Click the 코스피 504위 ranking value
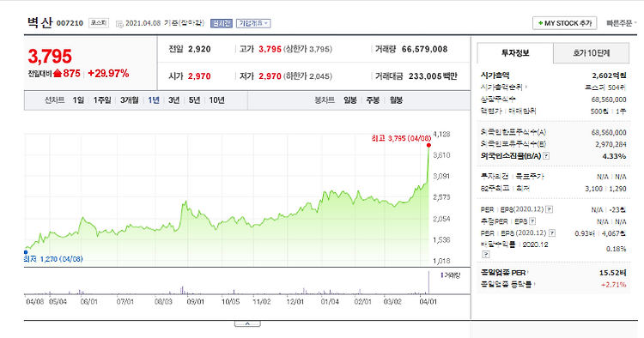Image resolution: width=644 pixels, height=338 pixels. 605,88
